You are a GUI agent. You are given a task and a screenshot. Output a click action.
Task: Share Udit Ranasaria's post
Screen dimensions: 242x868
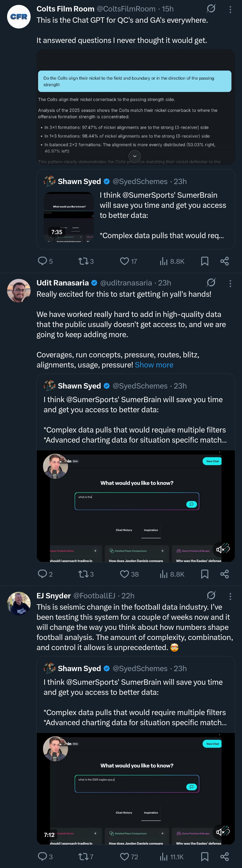click(x=225, y=574)
